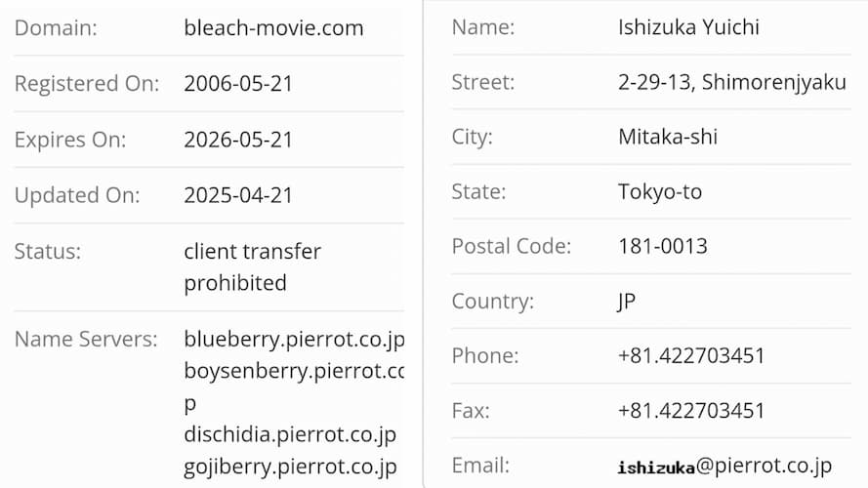Click the Expires On date 2026-05-21

click(x=238, y=140)
